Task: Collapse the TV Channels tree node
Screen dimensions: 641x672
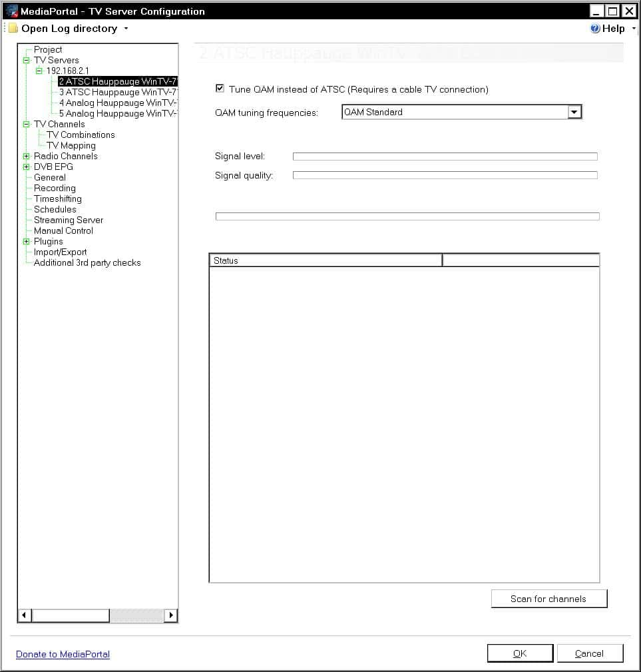Action: coord(27,125)
